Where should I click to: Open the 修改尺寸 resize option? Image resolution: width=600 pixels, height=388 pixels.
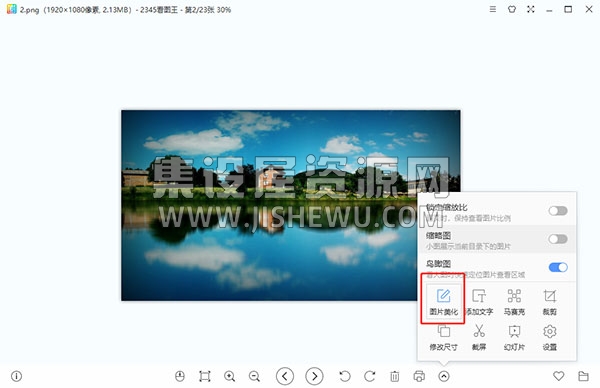click(443, 337)
